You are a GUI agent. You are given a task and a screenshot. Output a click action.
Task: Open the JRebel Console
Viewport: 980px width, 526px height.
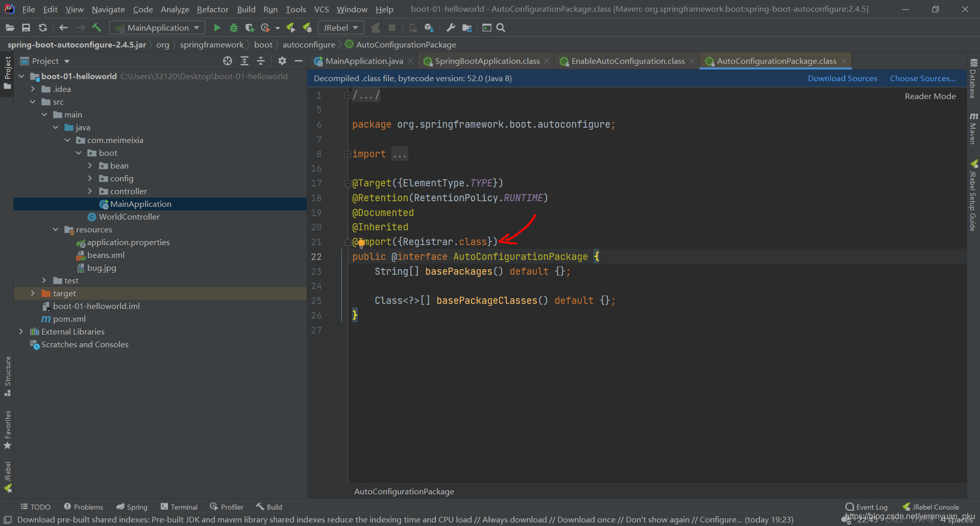(930, 507)
